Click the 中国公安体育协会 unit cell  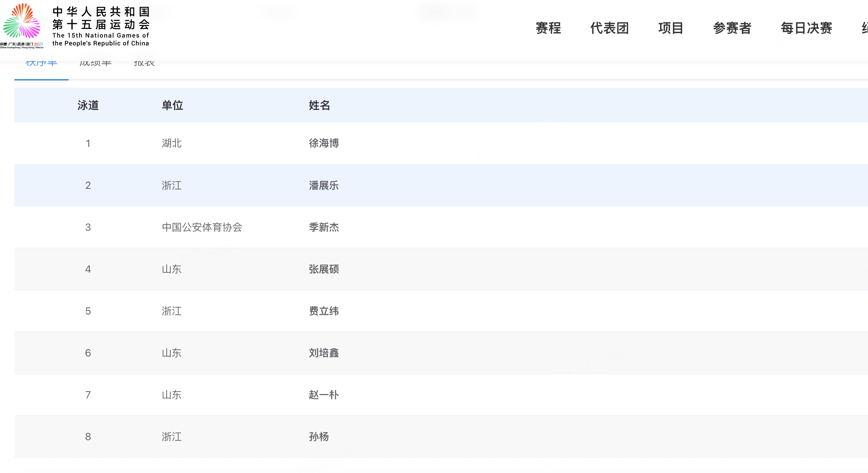click(202, 227)
